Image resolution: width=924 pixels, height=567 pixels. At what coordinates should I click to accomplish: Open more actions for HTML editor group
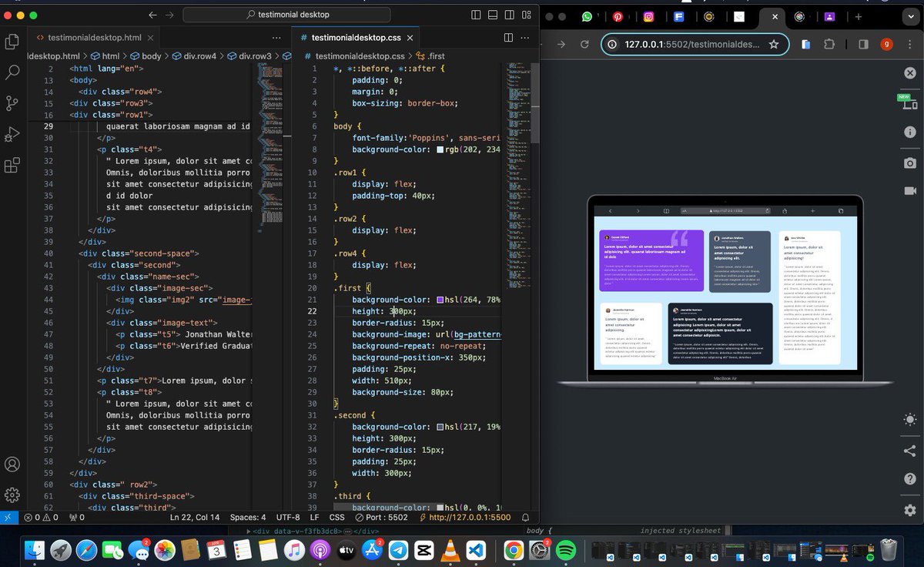(x=276, y=37)
